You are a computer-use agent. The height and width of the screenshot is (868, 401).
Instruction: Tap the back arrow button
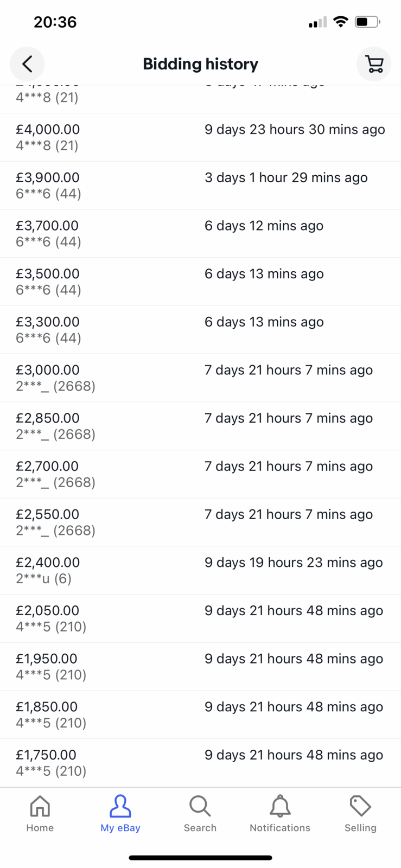(27, 64)
